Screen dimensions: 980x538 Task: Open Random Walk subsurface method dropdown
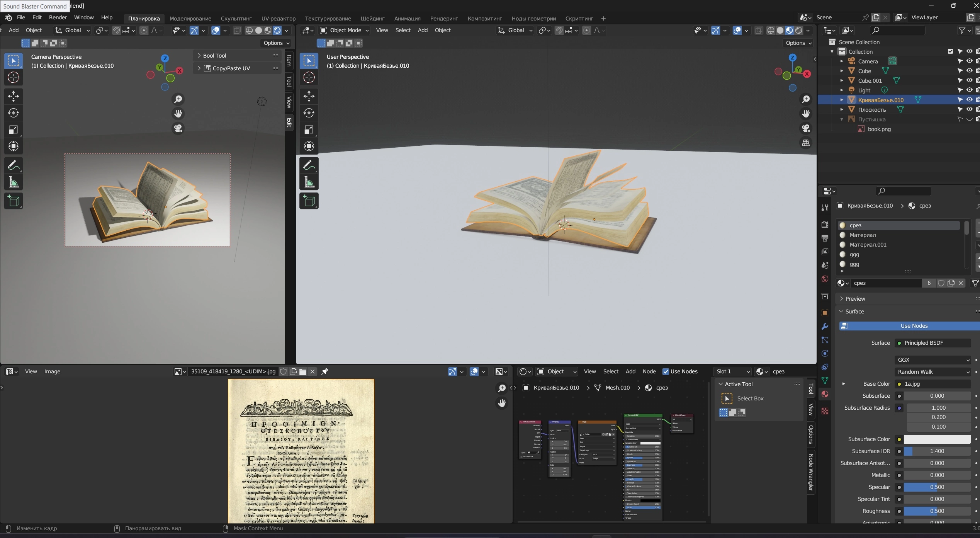(x=932, y=372)
